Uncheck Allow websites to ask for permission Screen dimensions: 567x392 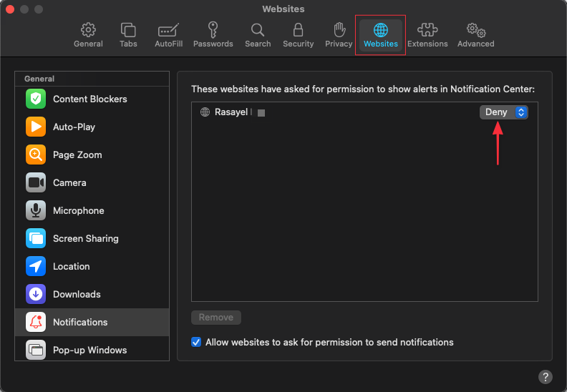[196, 342]
